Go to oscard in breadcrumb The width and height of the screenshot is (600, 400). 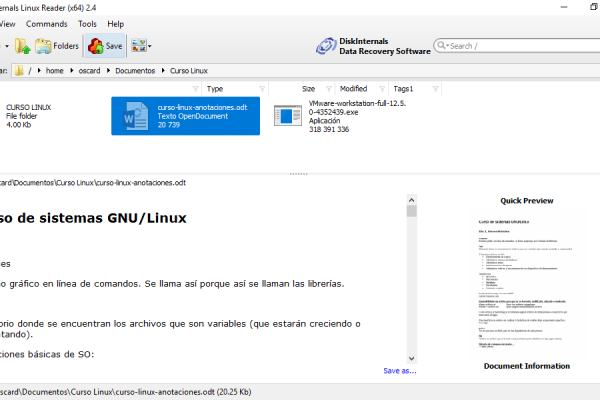[89, 71]
